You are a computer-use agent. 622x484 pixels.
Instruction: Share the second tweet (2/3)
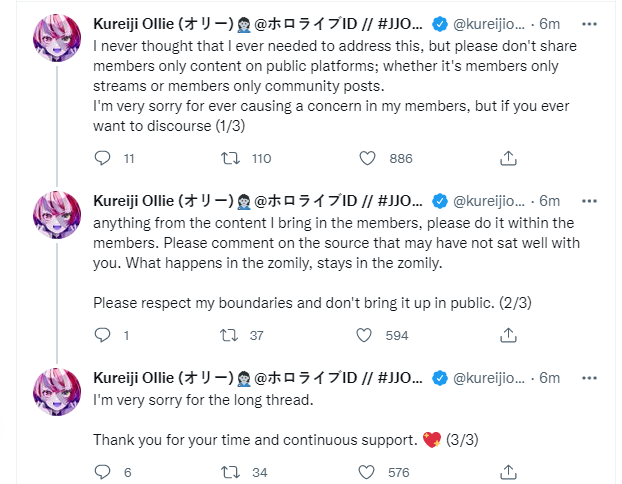507,335
